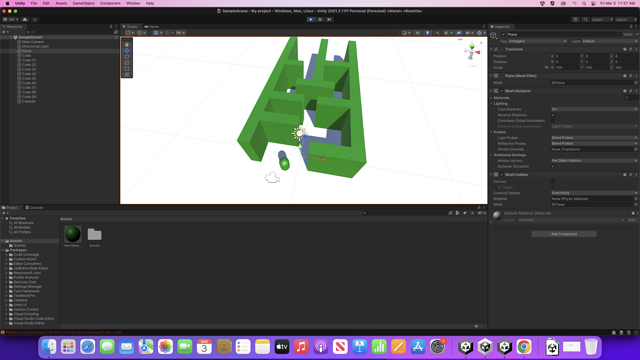Viewport: 640px width, 360px height.
Task: Open the Tag dropdown
Action: point(537,41)
